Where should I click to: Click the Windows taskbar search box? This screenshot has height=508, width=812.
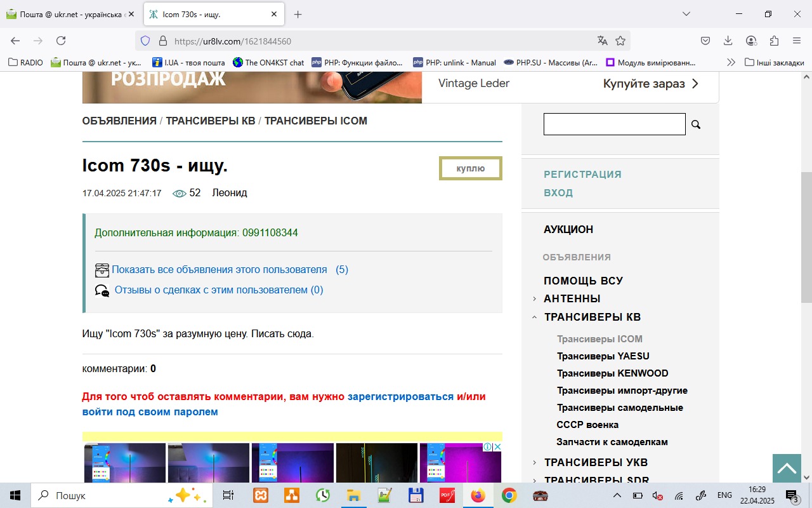[121, 495]
